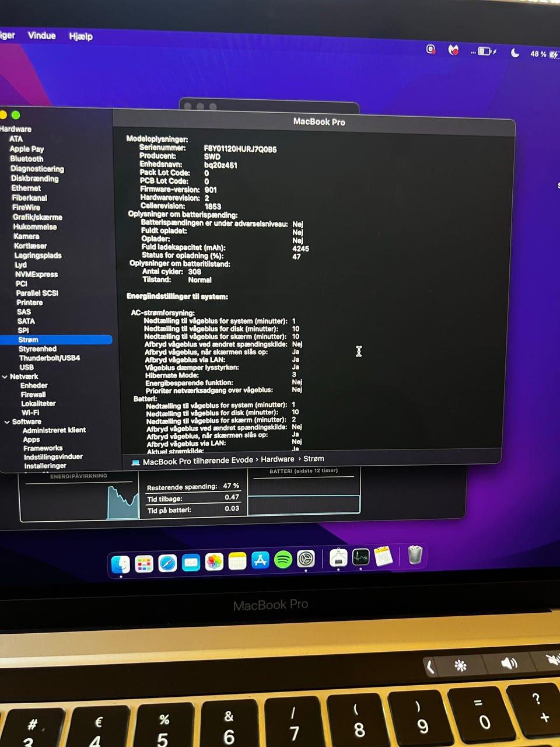560x747 pixels.
Task: Select Bluetooth in the sidebar
Action: click(x=27, y=159)
